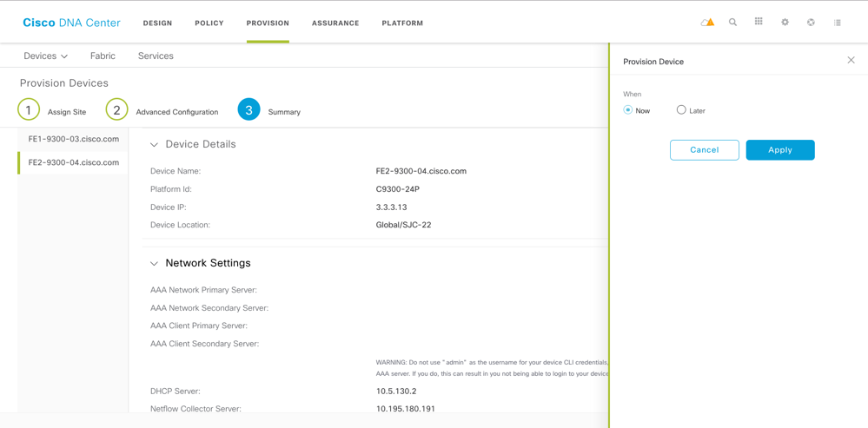The height and width of the screenshot is (428, 868).
Task: Open the PROVISION menu
Action: [x=268, y=23]
